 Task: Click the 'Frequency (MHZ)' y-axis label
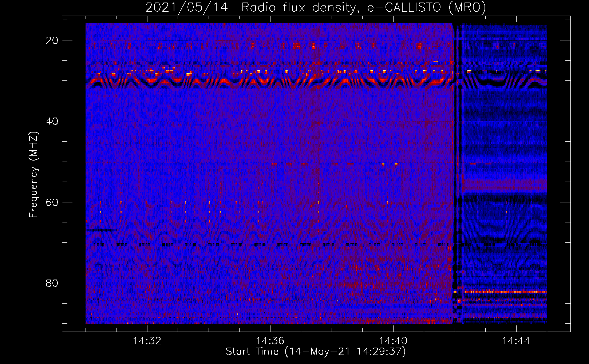pyautogui.click(x=33, y=174)
